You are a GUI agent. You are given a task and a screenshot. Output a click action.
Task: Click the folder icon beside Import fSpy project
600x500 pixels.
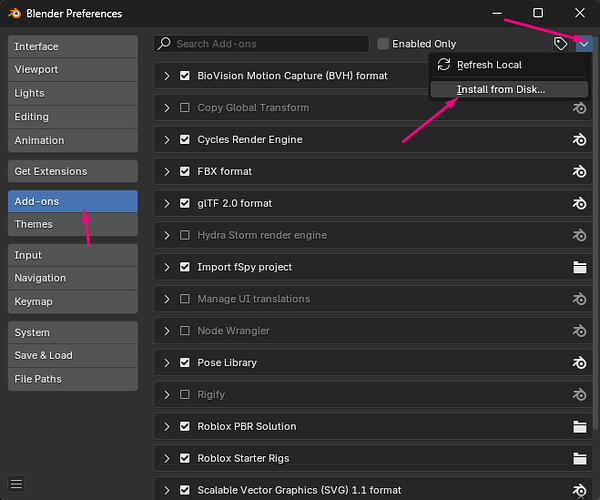click(579, 267)
